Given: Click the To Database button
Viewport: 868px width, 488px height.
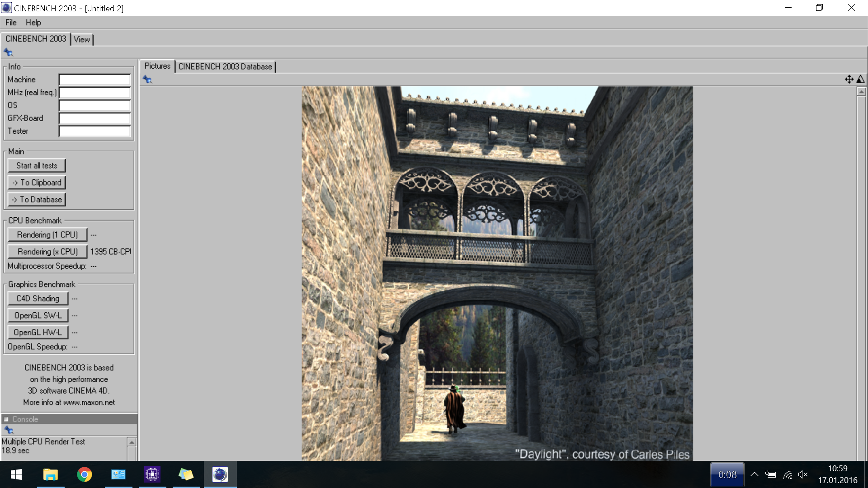Looking at the screenshot, I should click(x=37, y=199).
